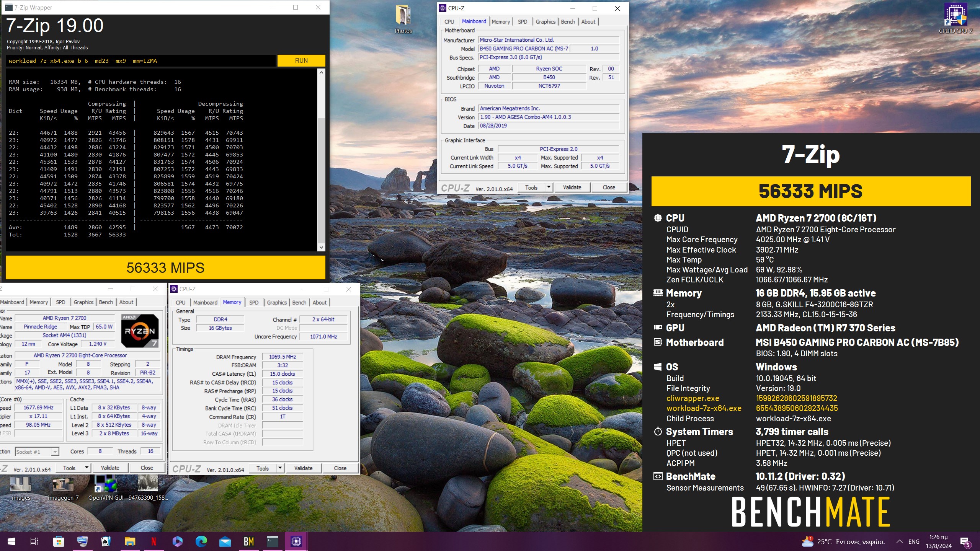Click the Ryzen 7 logo in CPU-Z

tap(140, 331)
